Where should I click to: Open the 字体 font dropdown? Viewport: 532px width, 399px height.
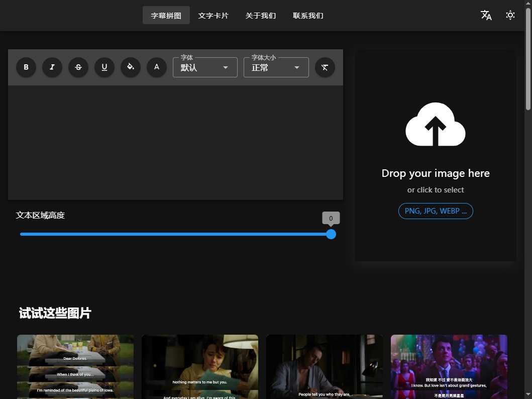click(x=205, y=67)
